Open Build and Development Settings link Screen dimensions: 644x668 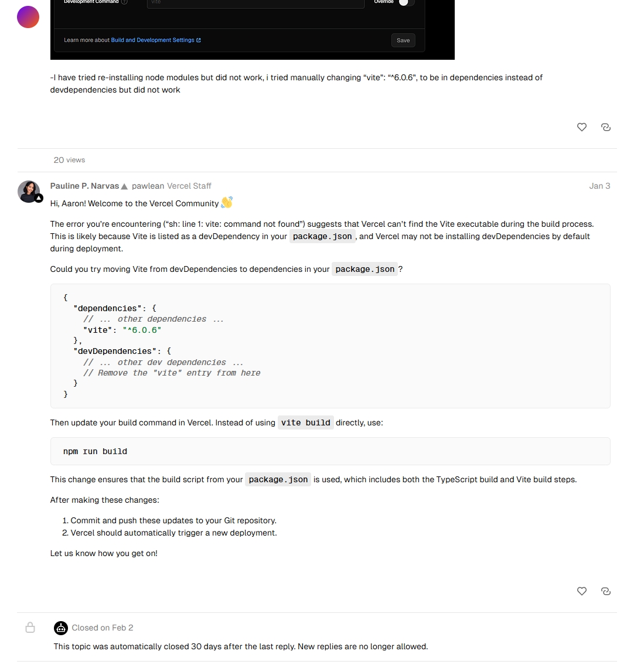click(x=156, y=40)
